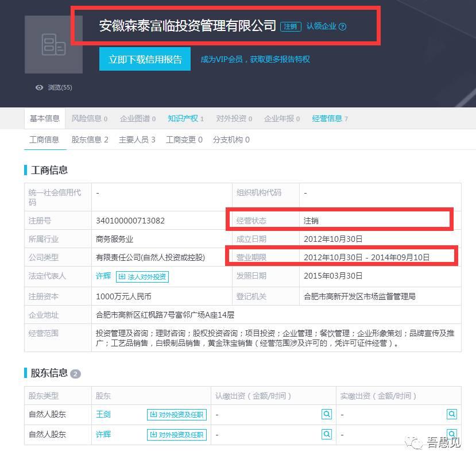Click 1000万元人民币 registered capital value
Image resolution: width=476 pixels, height=463 pixels.
[123, 296]
